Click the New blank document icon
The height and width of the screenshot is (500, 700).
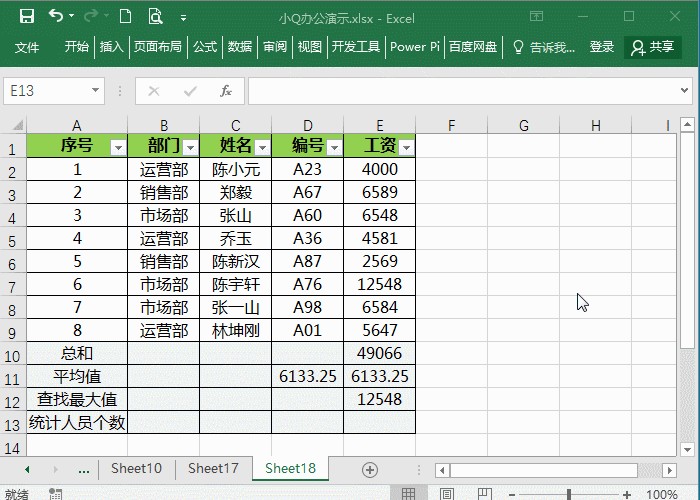(125, 17)
